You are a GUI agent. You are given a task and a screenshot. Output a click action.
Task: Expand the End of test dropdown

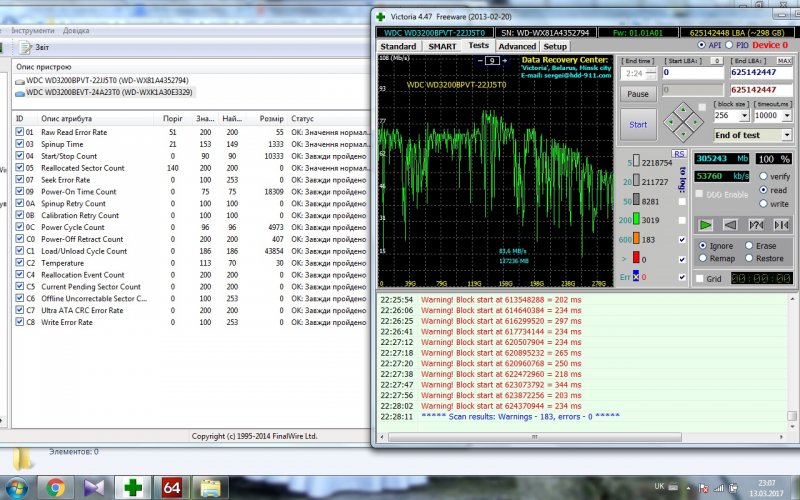(787, 135)
